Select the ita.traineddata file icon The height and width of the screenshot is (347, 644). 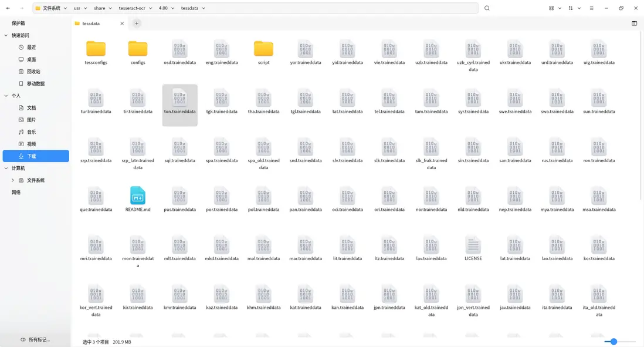click(557, 294)
